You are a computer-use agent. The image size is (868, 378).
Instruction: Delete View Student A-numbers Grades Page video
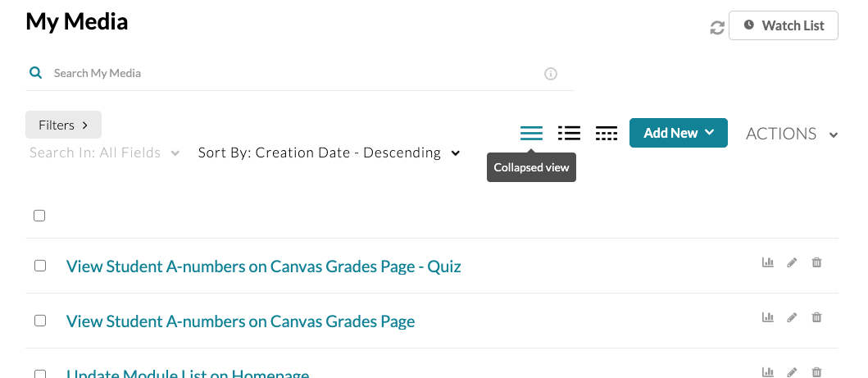816,317
